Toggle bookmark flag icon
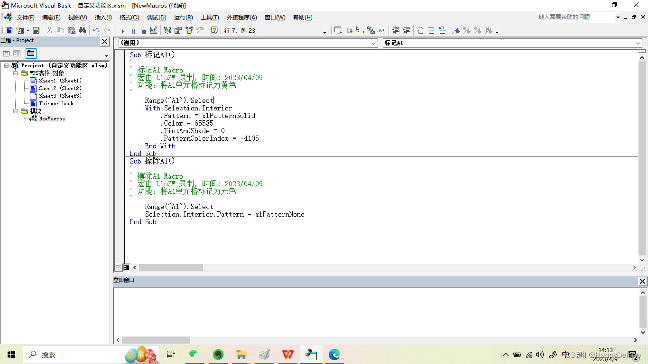Screen dimensions: 648x364 point(456,30)
